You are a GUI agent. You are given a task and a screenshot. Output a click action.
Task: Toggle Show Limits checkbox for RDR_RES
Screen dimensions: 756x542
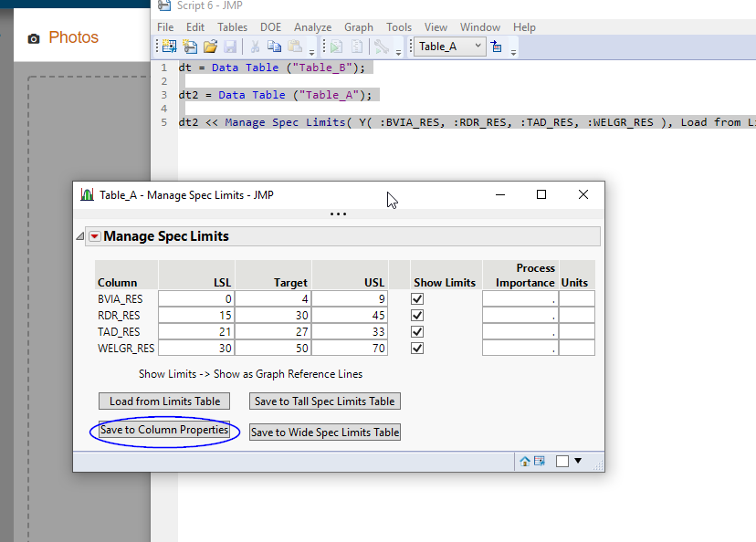click(418, 315)
